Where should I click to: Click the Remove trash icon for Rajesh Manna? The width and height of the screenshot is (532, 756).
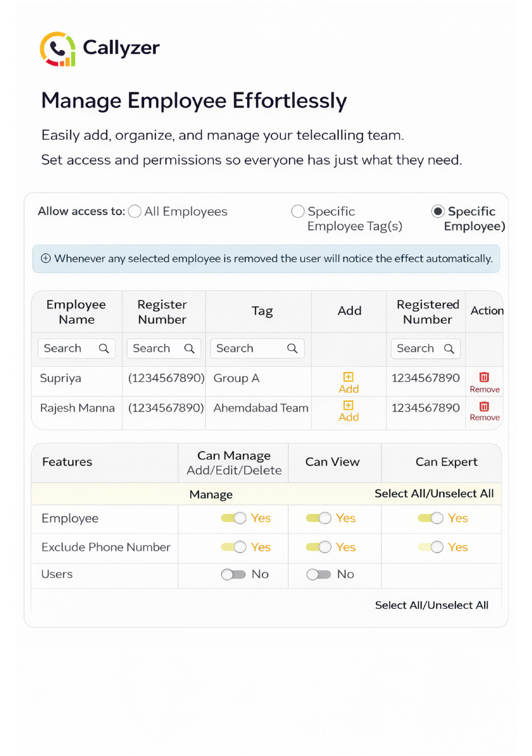484,406
